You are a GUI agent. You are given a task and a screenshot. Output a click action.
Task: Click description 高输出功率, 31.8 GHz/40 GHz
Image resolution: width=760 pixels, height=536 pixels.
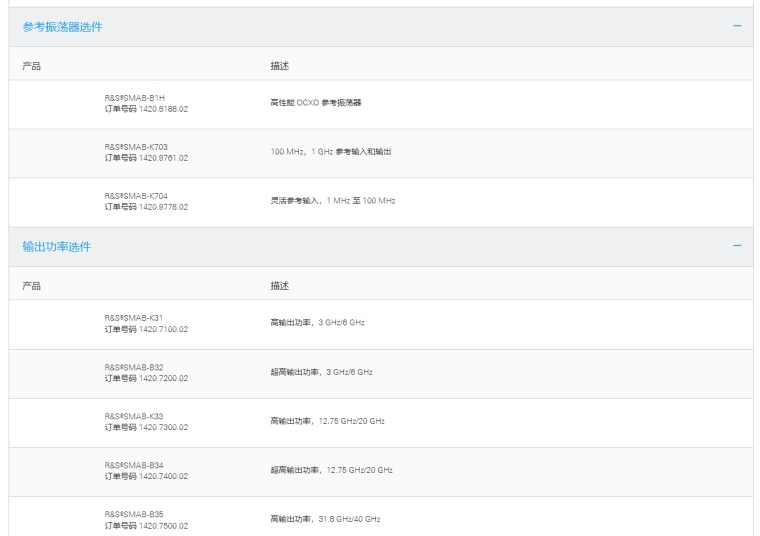click(325, 519)
